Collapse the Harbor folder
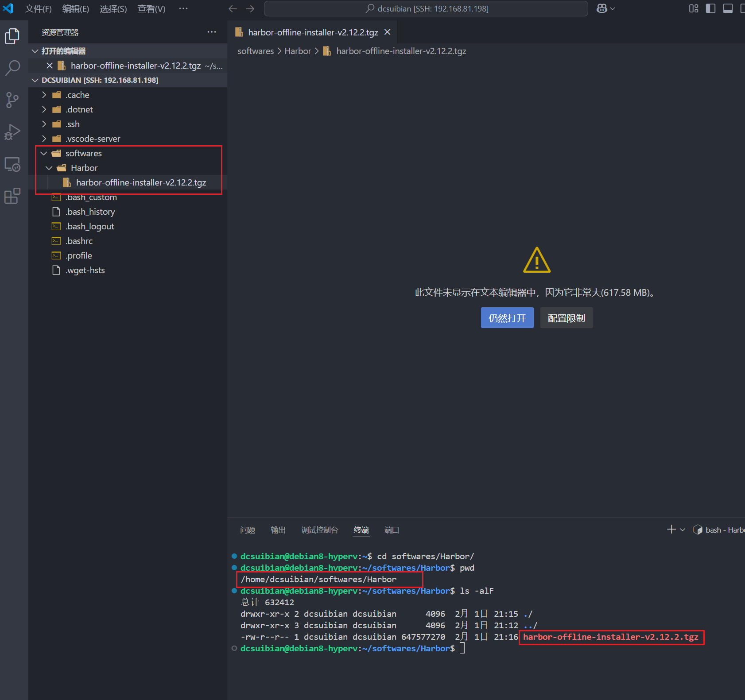 (x=128, y=168)
